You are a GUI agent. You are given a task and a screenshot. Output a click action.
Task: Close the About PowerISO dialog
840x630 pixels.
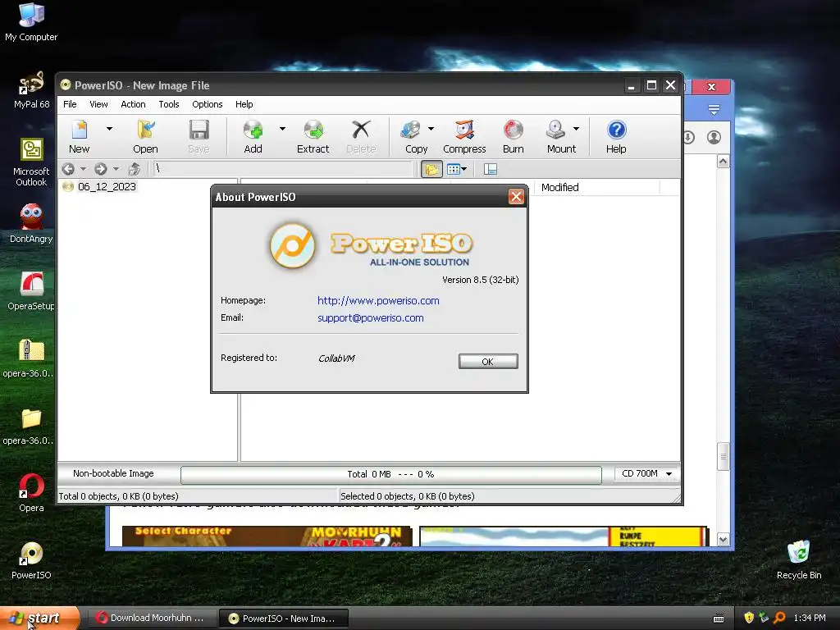[516, 197]
